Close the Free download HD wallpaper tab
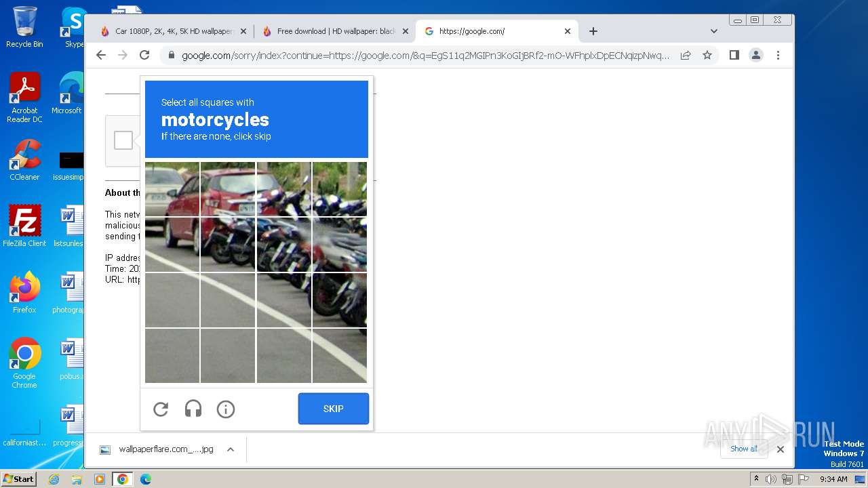This screenshot has height=488, width=868. point(406,31)
